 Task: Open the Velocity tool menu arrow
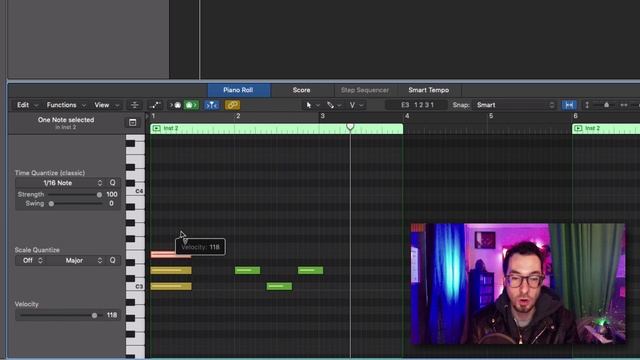(361, 106)
